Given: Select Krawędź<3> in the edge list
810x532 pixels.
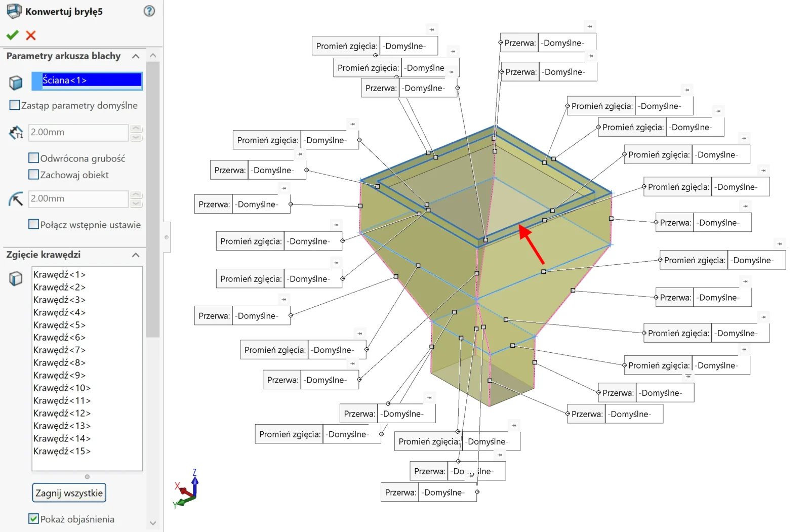Looking at the screenshot, I should pos(59,300).
